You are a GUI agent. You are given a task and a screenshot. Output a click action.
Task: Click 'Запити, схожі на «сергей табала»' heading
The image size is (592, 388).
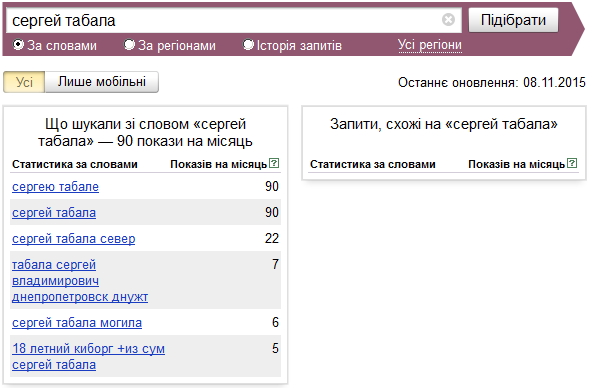coord(444,124)
